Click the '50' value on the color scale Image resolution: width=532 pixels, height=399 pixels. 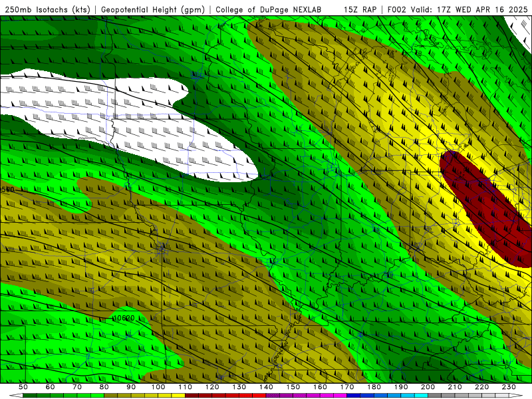point(23,387)
